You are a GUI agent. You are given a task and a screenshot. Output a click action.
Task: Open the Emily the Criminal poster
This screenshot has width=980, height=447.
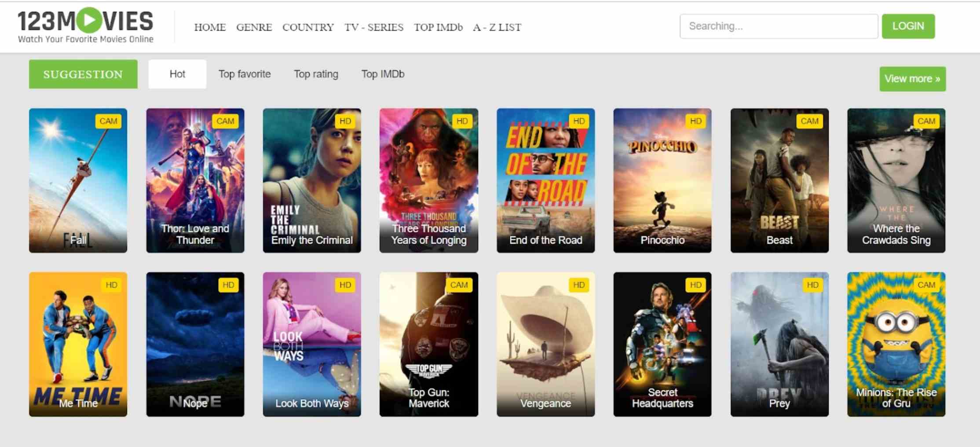coord(312,180)
